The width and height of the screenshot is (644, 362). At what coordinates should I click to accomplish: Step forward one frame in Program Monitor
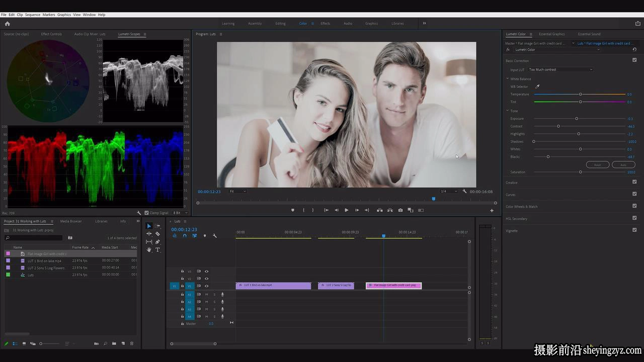pyautogui.click(x=357, y=210)
